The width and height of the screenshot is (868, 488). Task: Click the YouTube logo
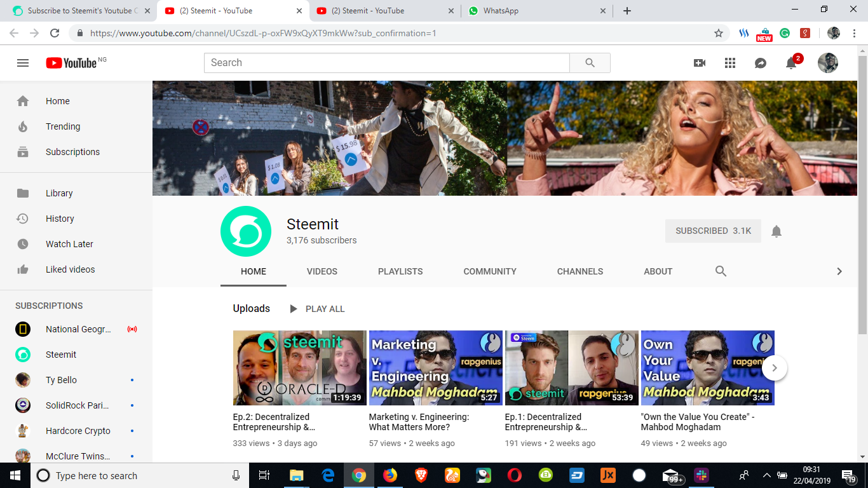72,63
